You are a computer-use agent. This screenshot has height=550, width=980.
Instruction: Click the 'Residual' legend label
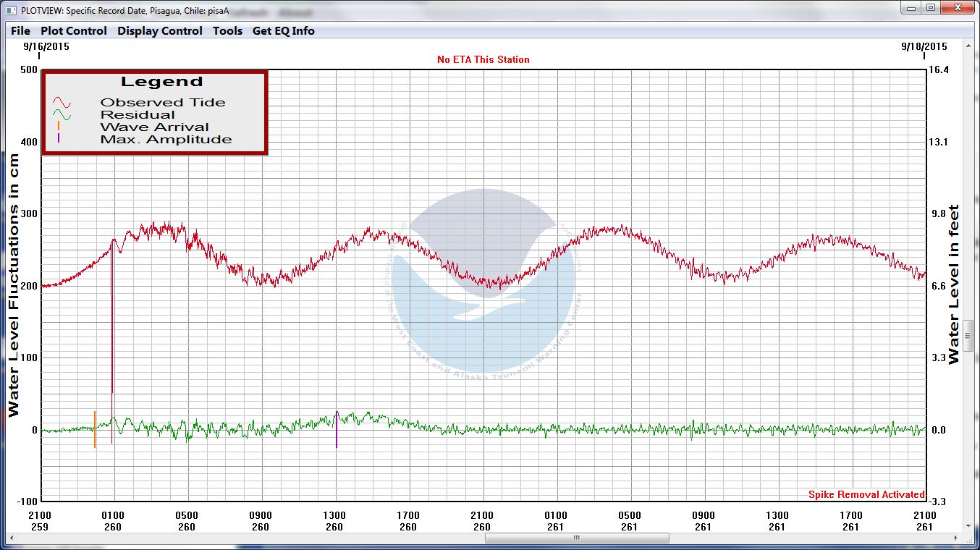pyautogui.click(x=138, y=114)
